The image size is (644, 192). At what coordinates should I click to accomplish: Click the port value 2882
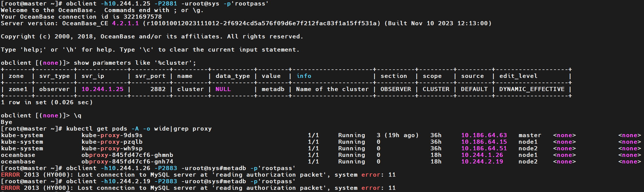coord(158,89)
